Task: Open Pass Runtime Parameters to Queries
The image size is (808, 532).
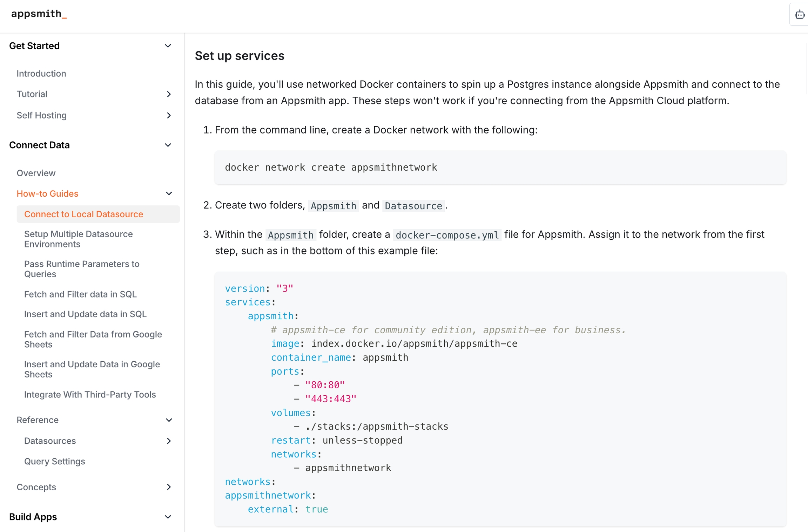Action: (81, 269)
